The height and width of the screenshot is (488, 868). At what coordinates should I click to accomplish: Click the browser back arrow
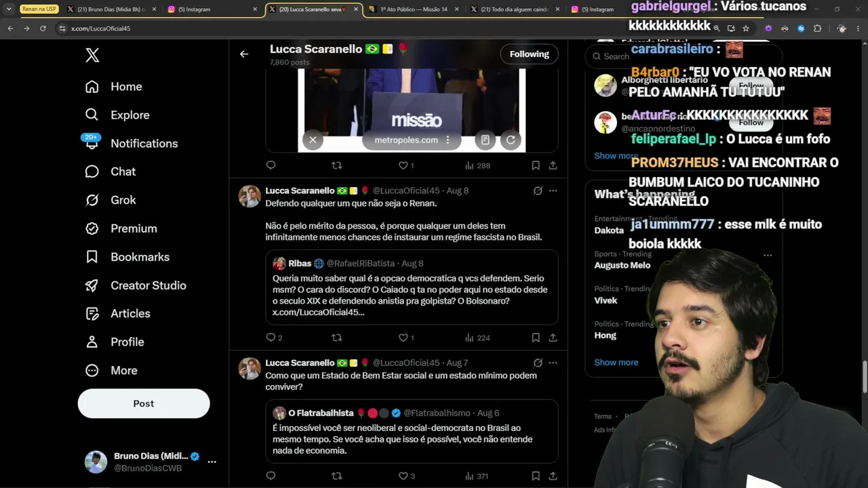[10, 28]
